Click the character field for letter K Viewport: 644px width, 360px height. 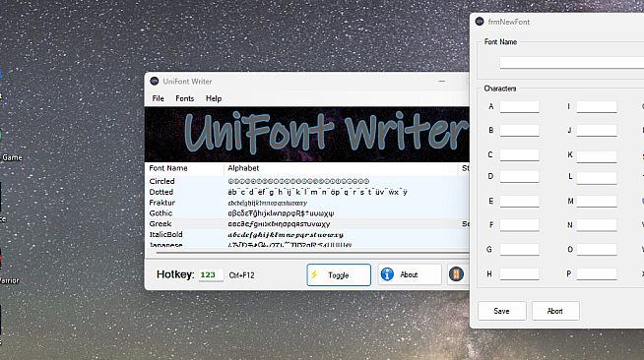(x=597, y=156)
